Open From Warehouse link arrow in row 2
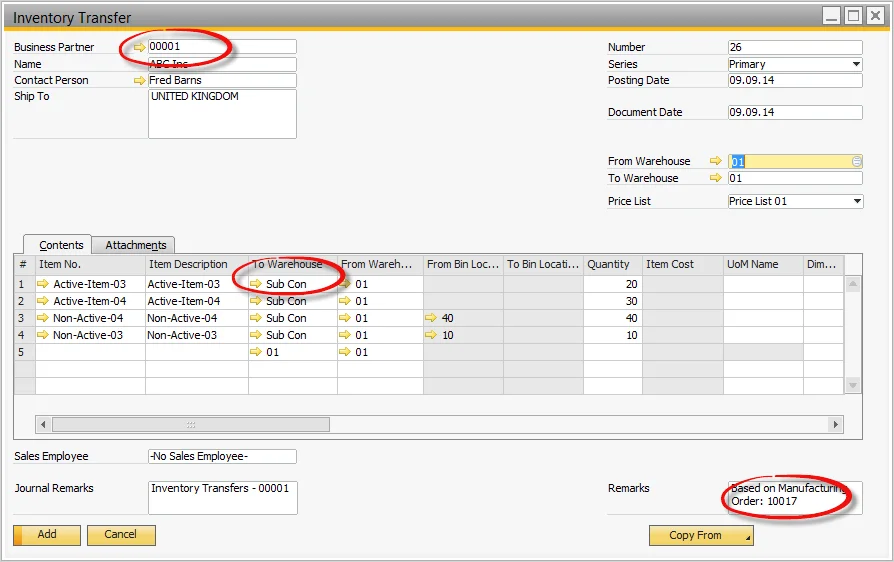894x562 pixels. (x=345, y=301)
